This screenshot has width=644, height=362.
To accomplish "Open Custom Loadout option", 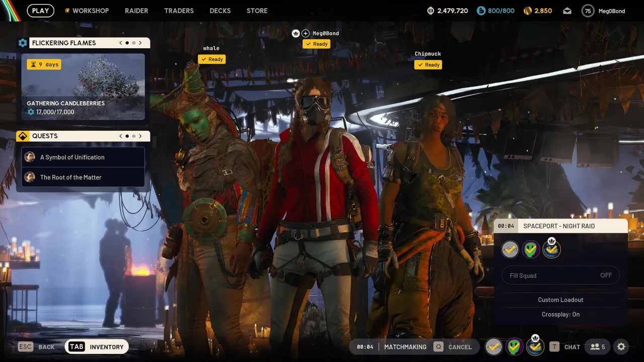I will pyautogui.click(x=560, y=300).
